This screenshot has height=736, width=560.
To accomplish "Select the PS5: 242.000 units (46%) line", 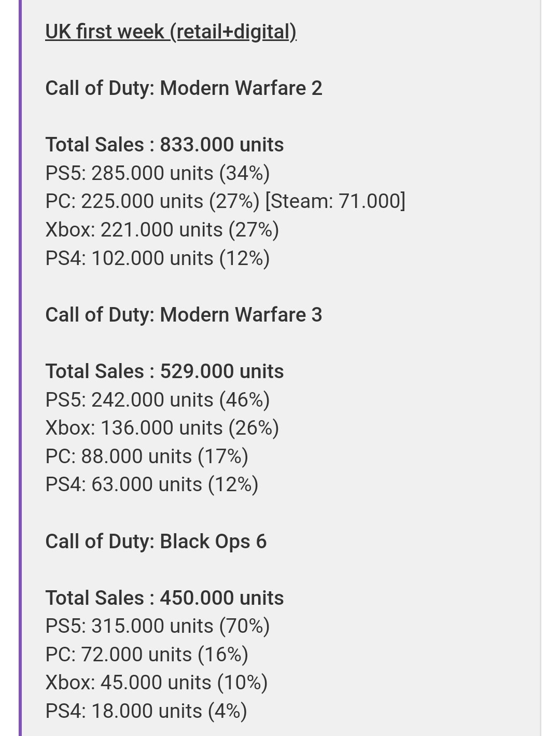I will coord(158,400).
